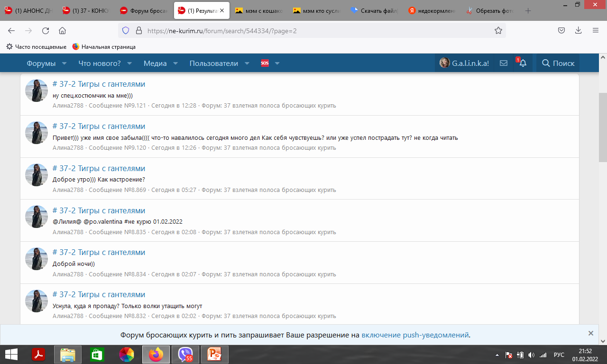Open the forum private messages envelope

tap(504, 63)
